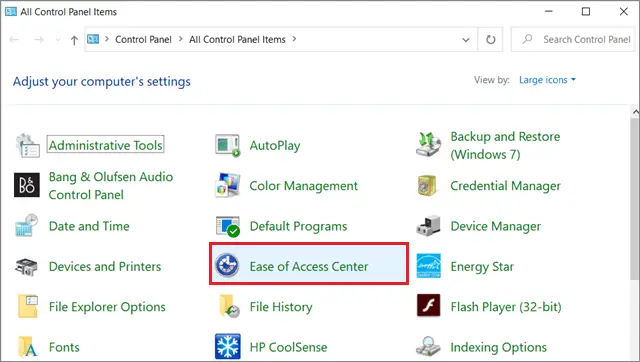
Task: Open Energy Star link
Action: (x=482, y=267)
